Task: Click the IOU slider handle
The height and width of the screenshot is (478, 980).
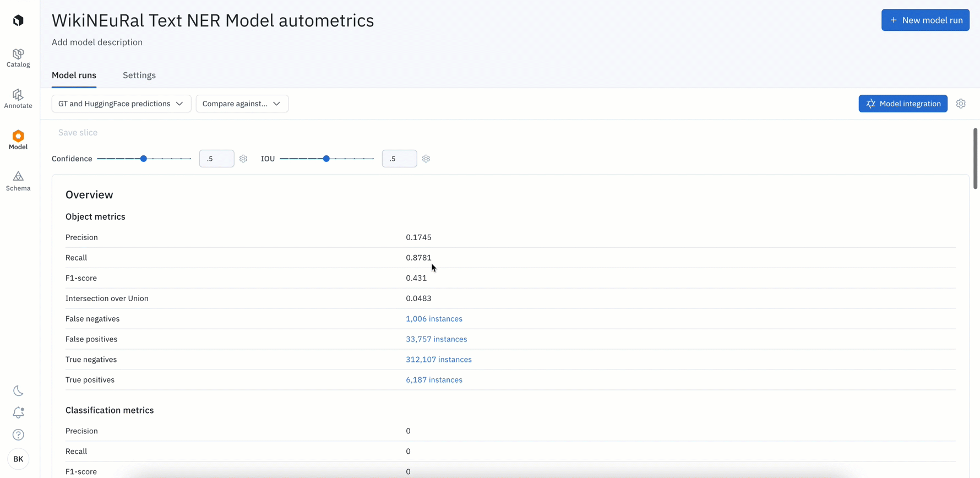Action: point(326,159)
